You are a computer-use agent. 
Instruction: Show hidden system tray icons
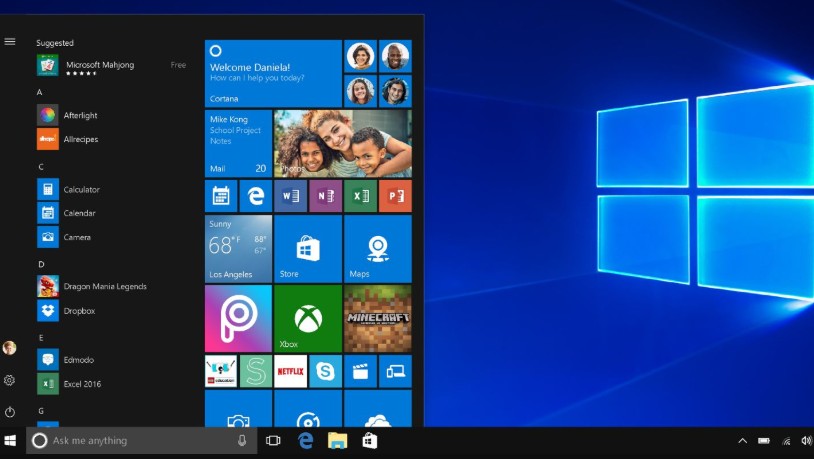(x=742, y=441)
